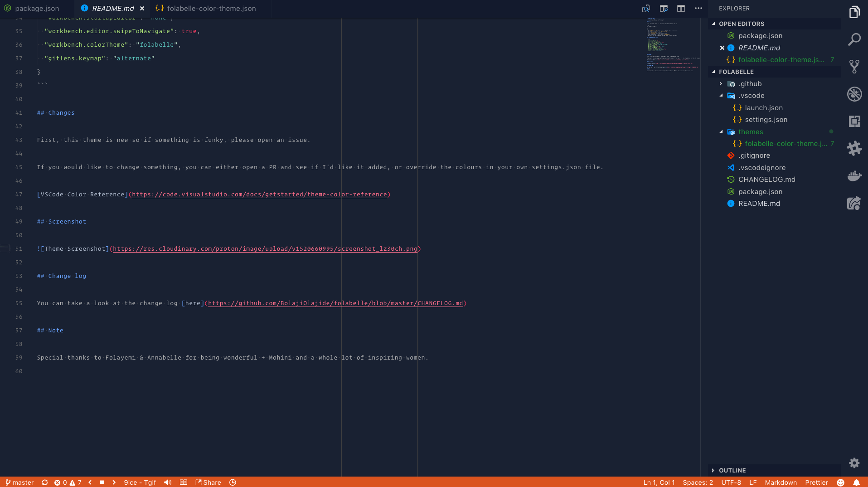Open markdown preview to the side
This screenshot has height=487, width=868.
tap(664, 8)
